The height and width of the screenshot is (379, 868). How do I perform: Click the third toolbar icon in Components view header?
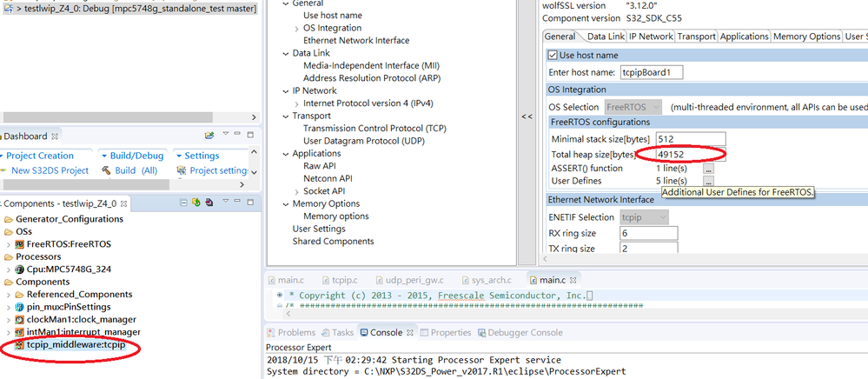coord(209,203)
